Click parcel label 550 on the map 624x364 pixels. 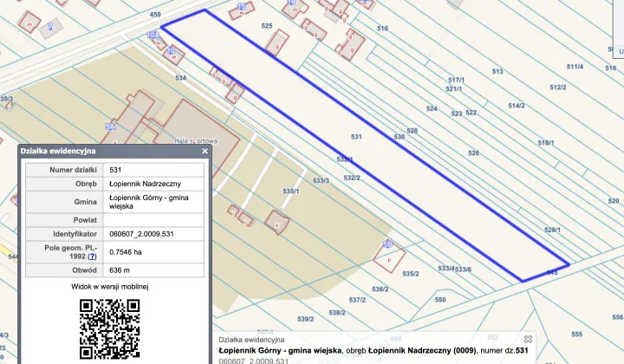click(x=440, y=300)
